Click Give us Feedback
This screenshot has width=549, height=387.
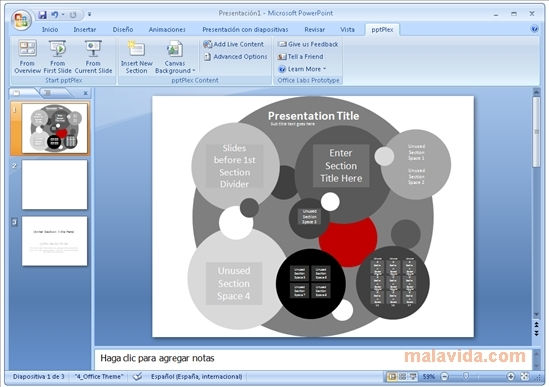(x=308, y=44)
